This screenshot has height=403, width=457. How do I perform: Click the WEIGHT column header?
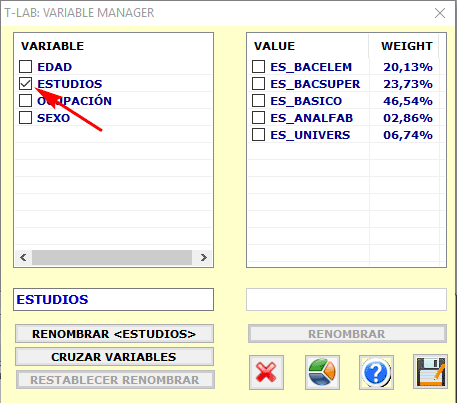coord(407,46)
